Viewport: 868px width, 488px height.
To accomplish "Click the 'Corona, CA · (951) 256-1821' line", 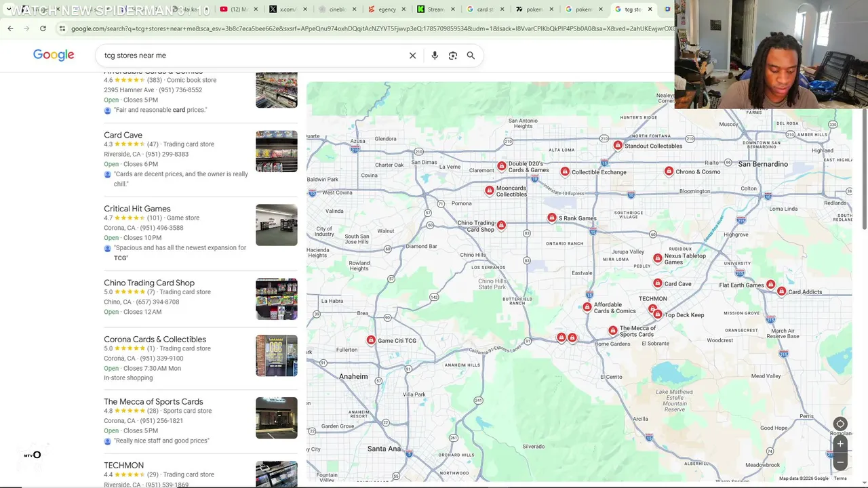I will point(143,420).
